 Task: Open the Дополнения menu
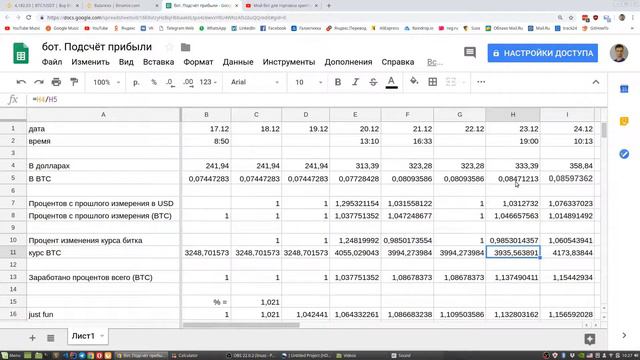click(x=348, y=62)
